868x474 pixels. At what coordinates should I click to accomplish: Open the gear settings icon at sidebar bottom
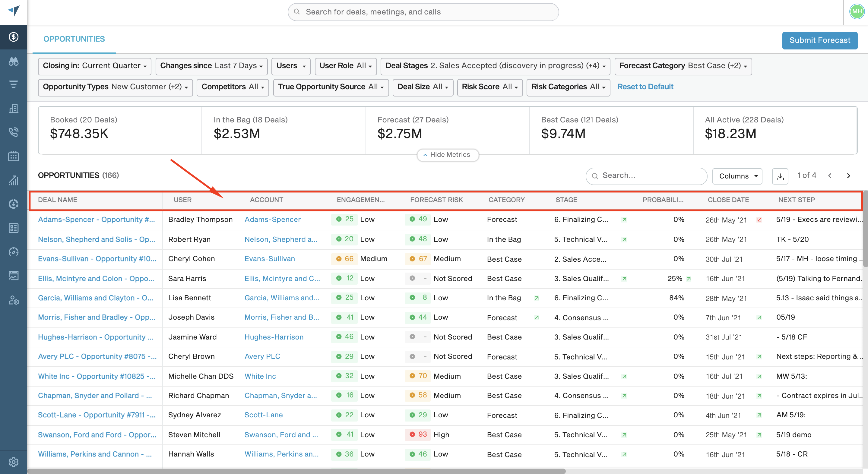14,462
